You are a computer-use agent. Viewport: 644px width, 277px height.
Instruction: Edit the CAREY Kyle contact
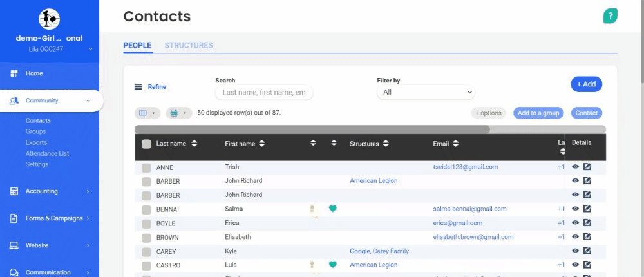point(587,251)
